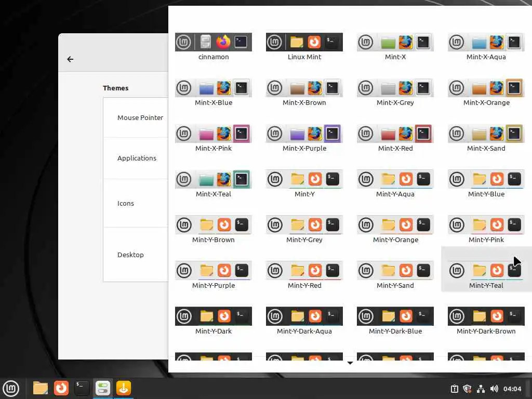Switch to System Settings in the taskbar
This screenshot has height=399, width=532.
(102, 388)
